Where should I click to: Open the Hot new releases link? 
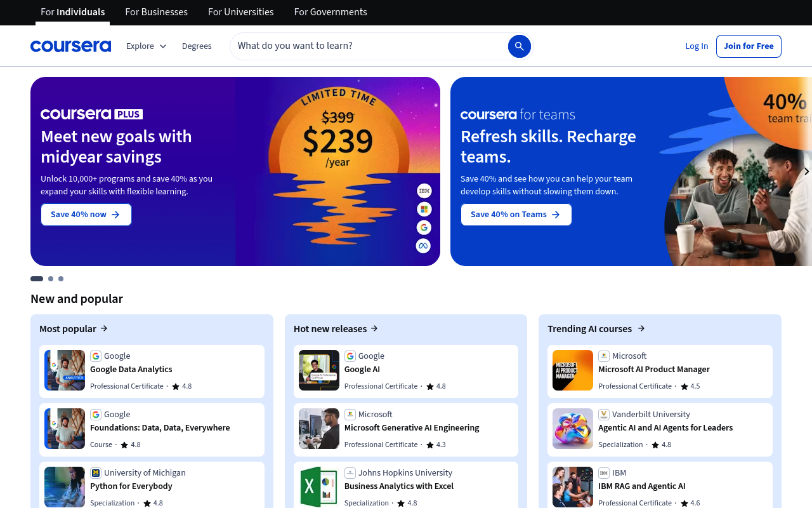click(x=336, y=328)
